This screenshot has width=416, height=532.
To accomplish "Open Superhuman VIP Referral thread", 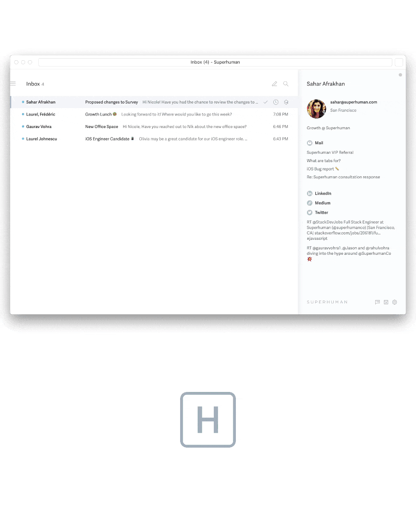I will [330, 153].
